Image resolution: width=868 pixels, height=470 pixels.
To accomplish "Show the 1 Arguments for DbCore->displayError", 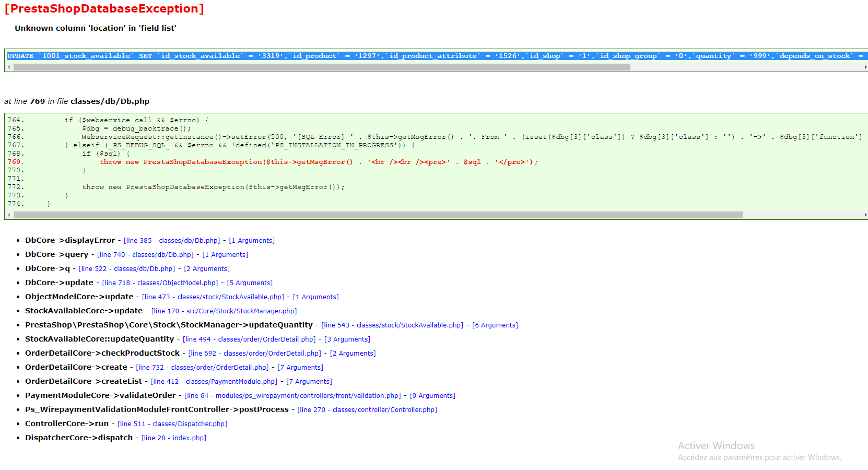I will pyautogui.click(x=252, y=241).
